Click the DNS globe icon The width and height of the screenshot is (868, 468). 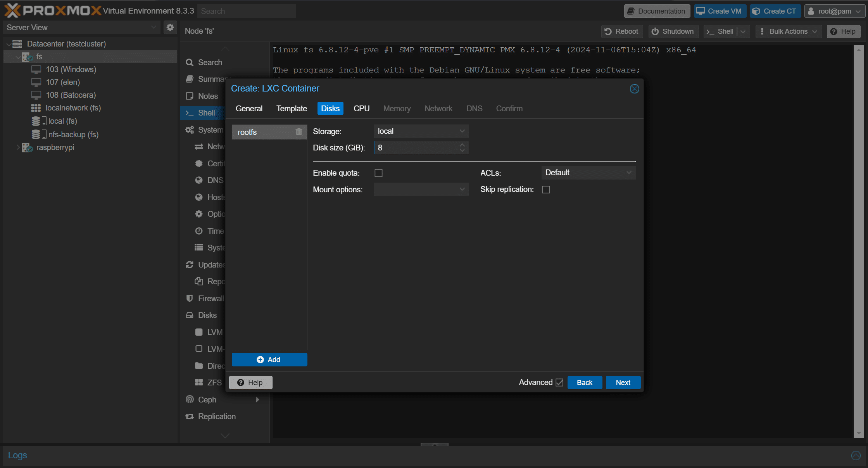(x=199, y=180)
